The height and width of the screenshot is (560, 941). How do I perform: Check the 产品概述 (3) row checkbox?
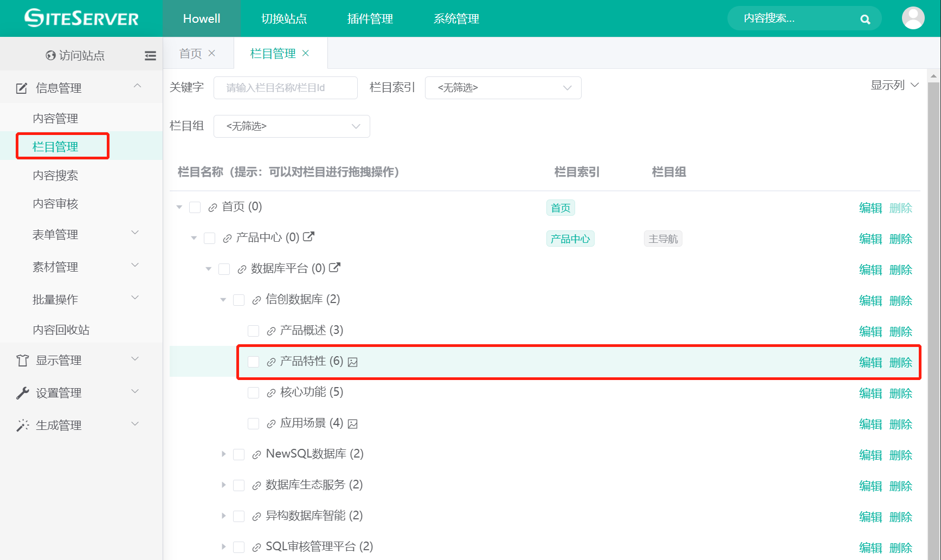tap(254, 331)
